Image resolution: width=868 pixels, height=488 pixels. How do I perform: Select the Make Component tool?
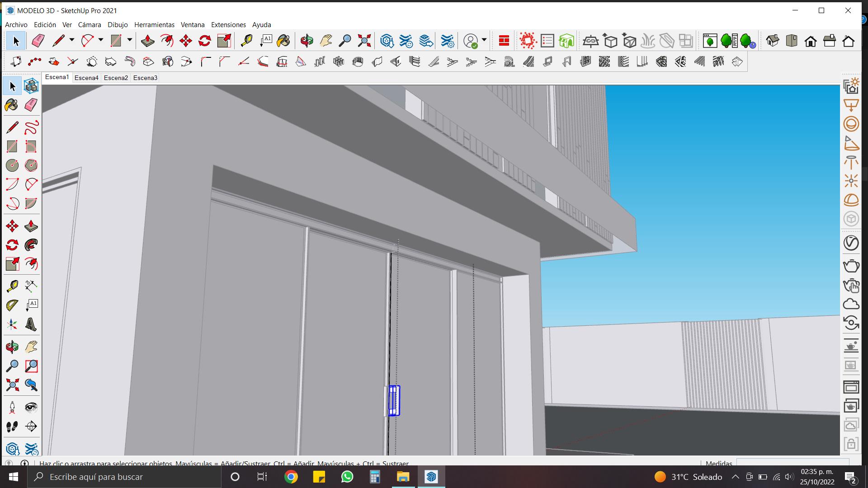[x=31, y=86]
